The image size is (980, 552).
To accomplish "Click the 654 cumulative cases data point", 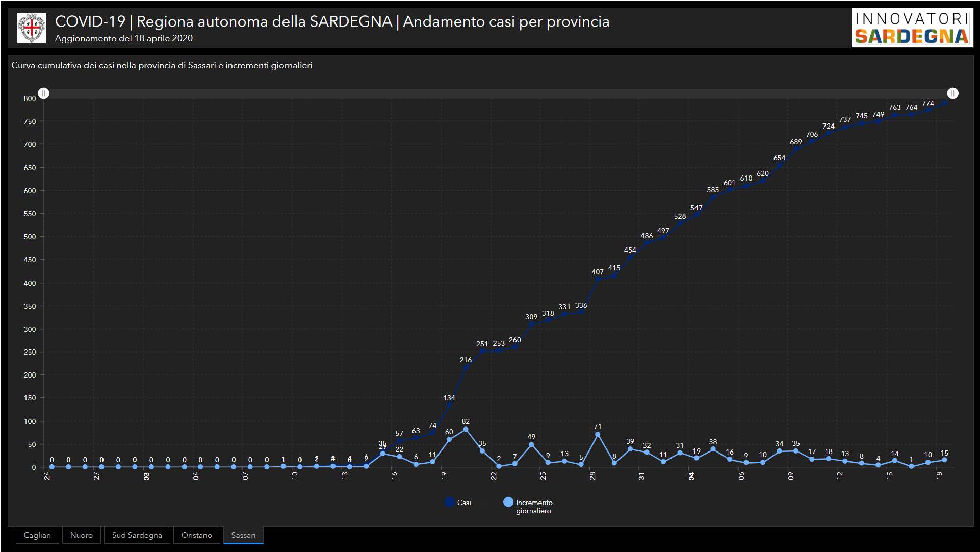I will click(779, 165).
